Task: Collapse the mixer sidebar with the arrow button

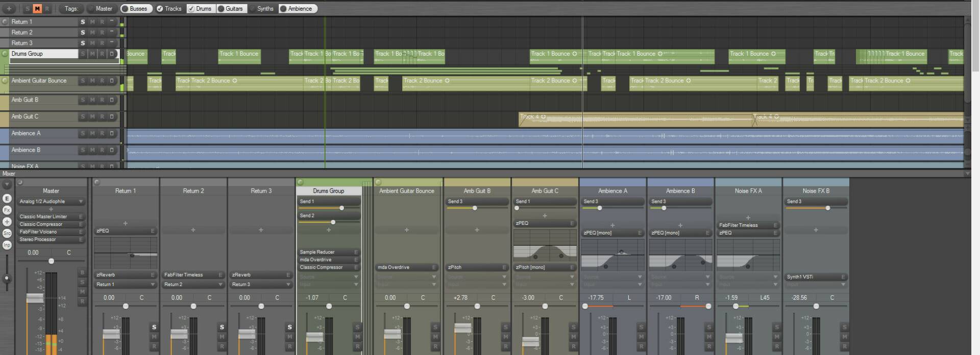Action: pyautogui.click(x=7, y=184)
